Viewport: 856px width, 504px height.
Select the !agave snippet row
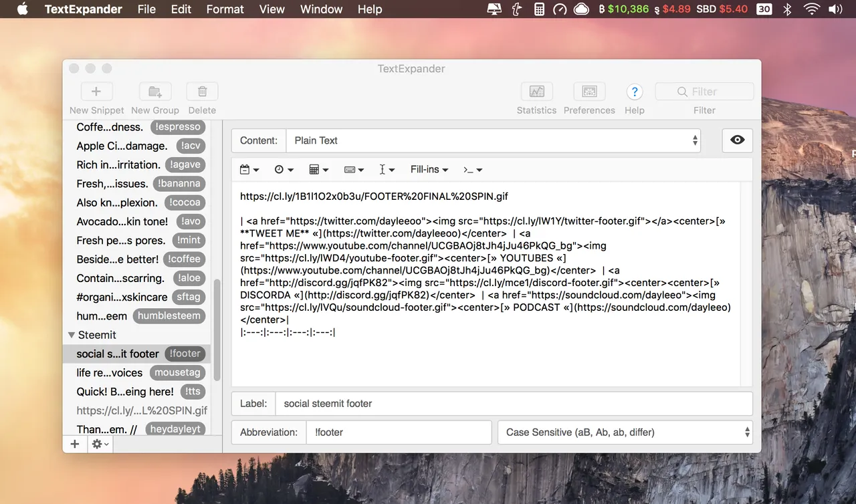pos(137,164)
